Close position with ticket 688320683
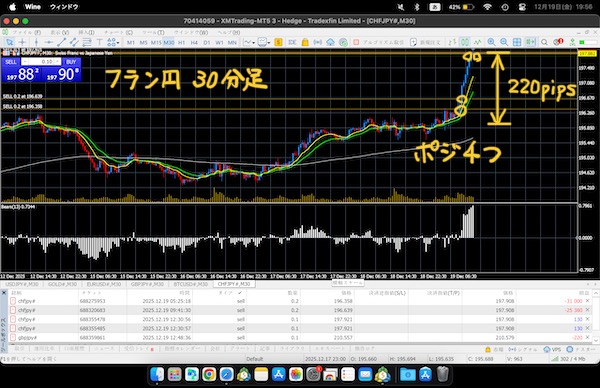The image size is (600, 388). coord(587,310)
